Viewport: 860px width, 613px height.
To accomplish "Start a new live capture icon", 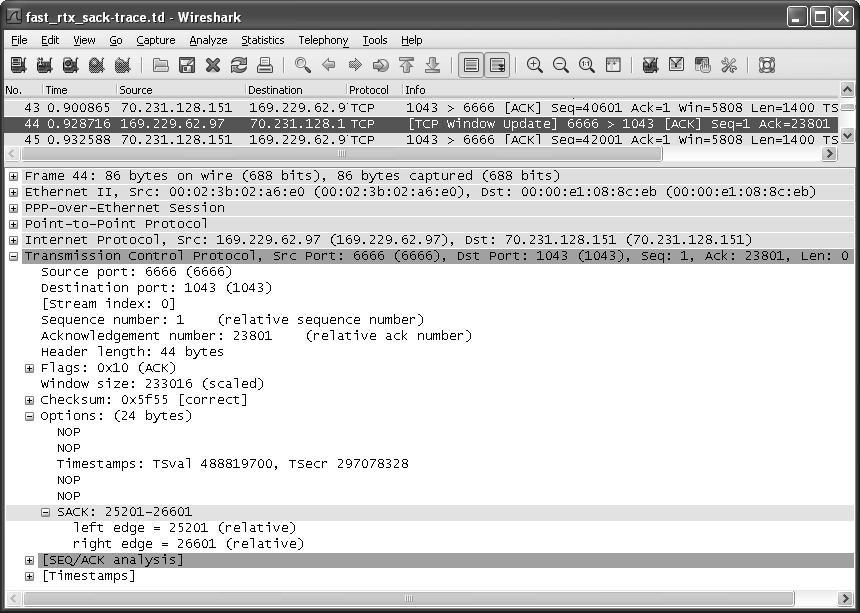I will (71, 65).
